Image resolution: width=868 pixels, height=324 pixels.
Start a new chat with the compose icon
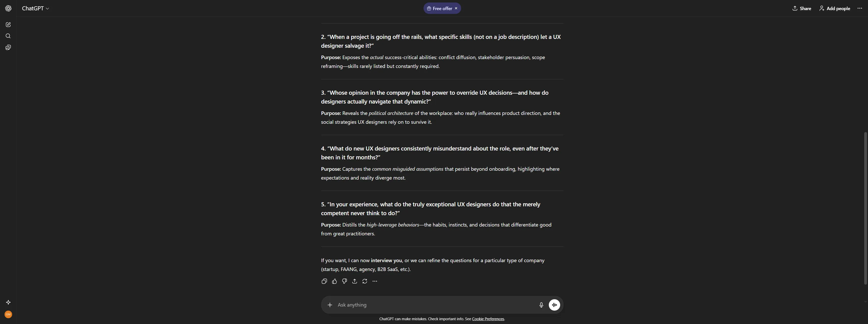(x=8, y=24)
